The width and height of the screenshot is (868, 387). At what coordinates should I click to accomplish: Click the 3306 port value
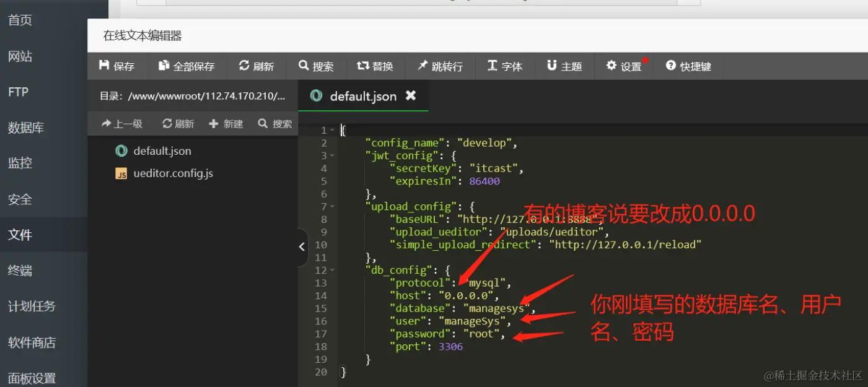tap(450, 347)
